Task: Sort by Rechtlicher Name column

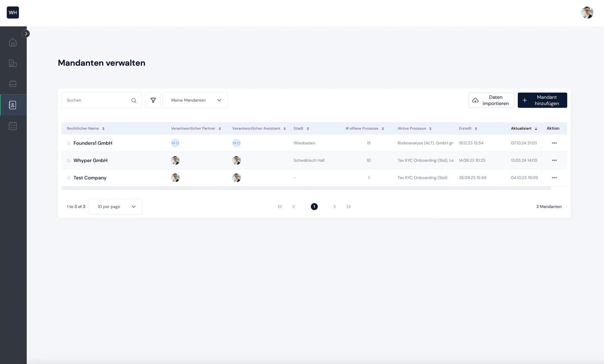Action: point(86,128)
